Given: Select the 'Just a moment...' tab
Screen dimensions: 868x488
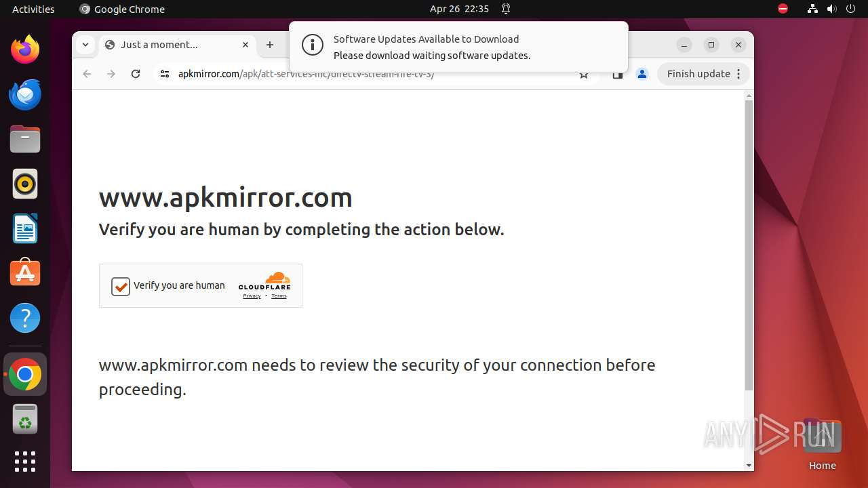Looking at the screenshot, I should pos(178,45).
